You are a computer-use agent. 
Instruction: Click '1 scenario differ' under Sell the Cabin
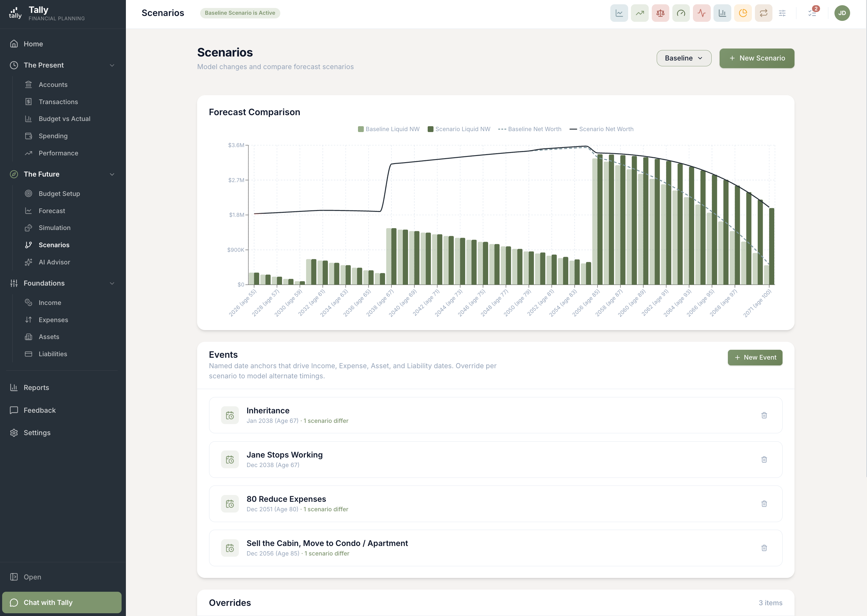(x=327, y=553)
